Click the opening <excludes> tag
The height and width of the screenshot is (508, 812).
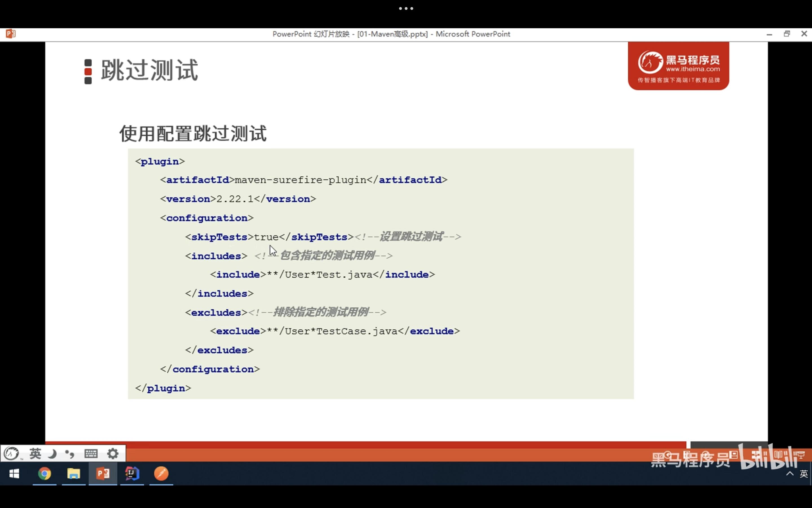[x=216, y=312]
